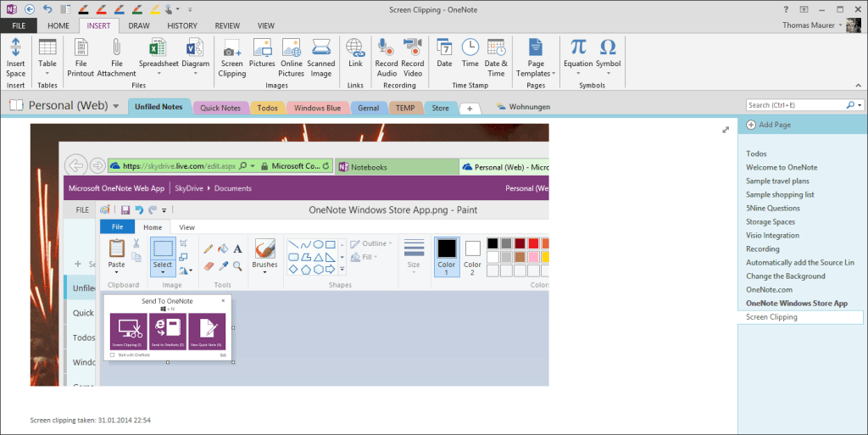This screenshot has width=868, height=435.
Task: Open the Change the Background page
Action: [785, 276]
